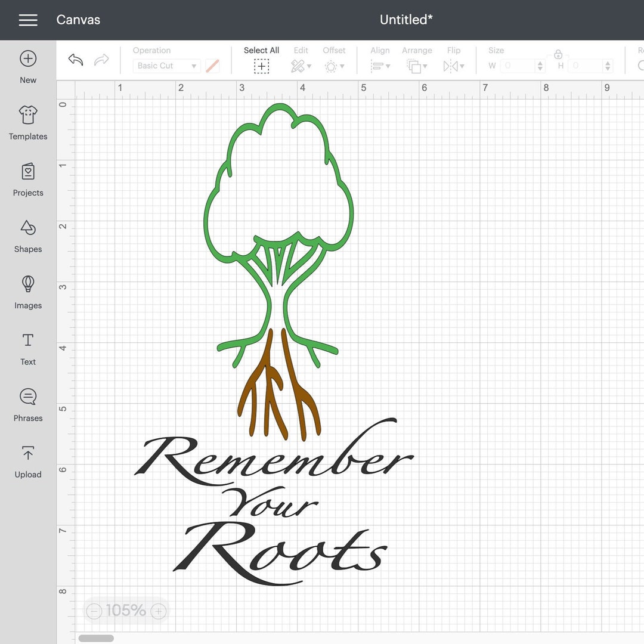
Task: Add Text to the canvas
Action: (x=28, y=349)
